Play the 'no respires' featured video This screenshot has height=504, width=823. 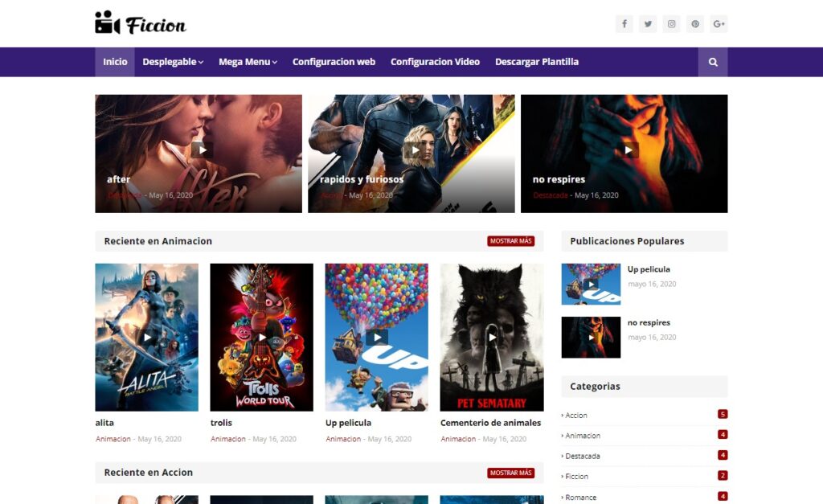point(628,150)
